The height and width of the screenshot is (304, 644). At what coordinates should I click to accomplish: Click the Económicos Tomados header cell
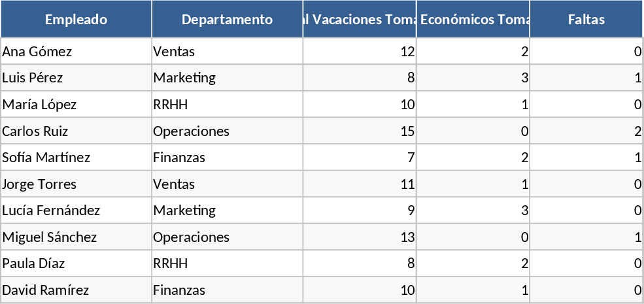[473, 20]
